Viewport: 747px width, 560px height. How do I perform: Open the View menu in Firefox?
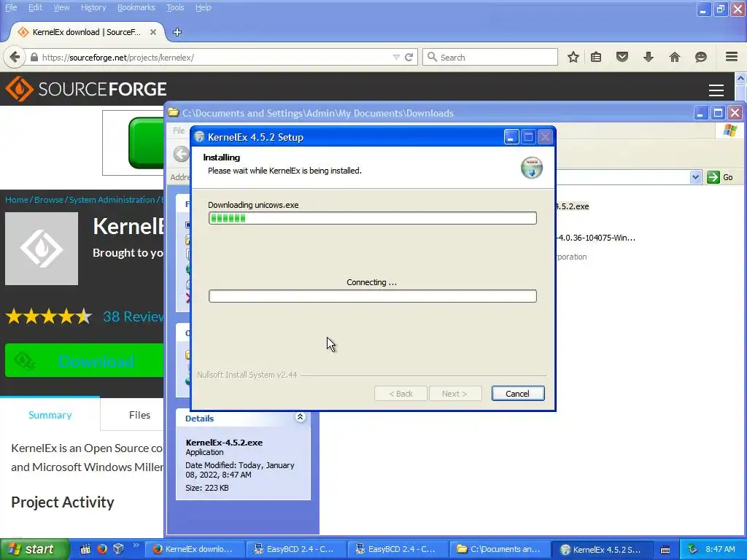click(61, 7)
